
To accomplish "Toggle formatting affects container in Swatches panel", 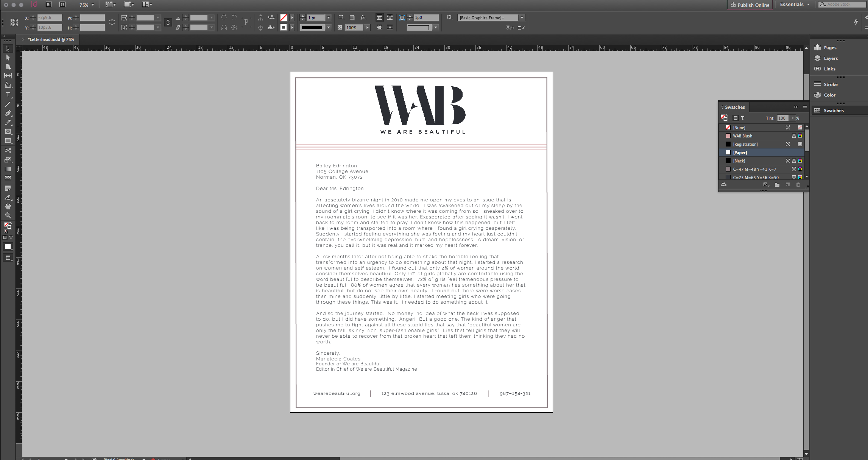I will (736, 118).
